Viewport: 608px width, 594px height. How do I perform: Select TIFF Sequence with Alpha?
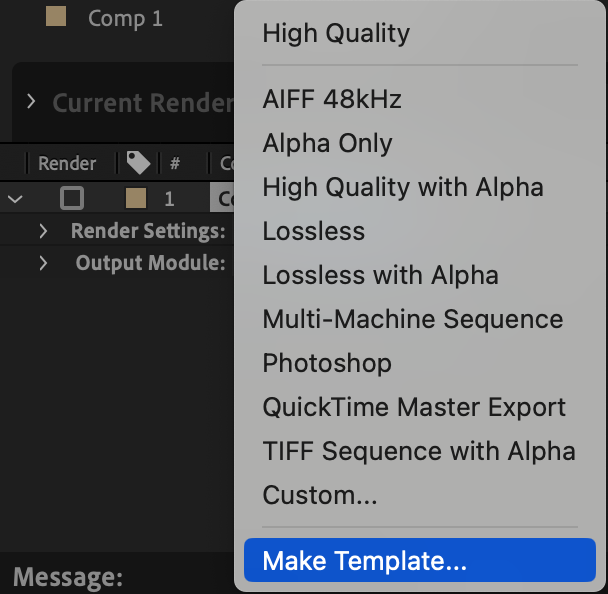click(x=420, y=451)
